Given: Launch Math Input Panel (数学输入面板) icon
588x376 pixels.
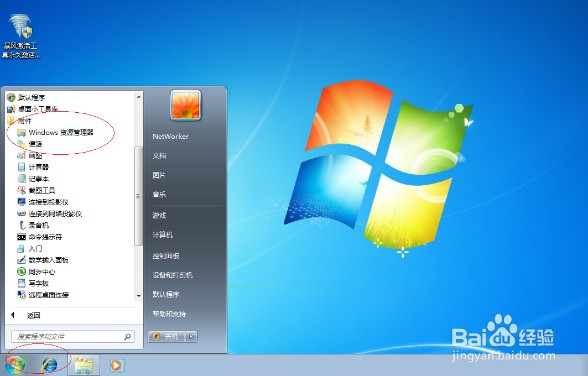Looking at the screenshot, I should click(x=22, y=260).
